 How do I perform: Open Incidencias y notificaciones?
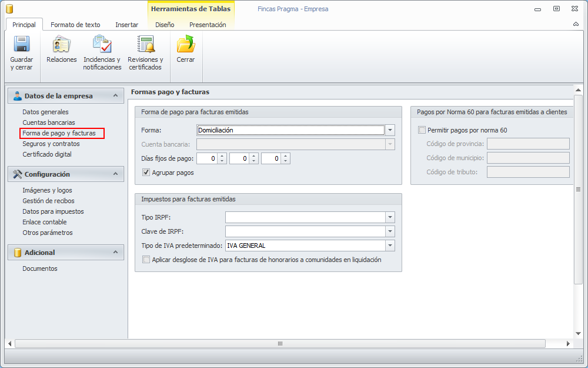102,54
